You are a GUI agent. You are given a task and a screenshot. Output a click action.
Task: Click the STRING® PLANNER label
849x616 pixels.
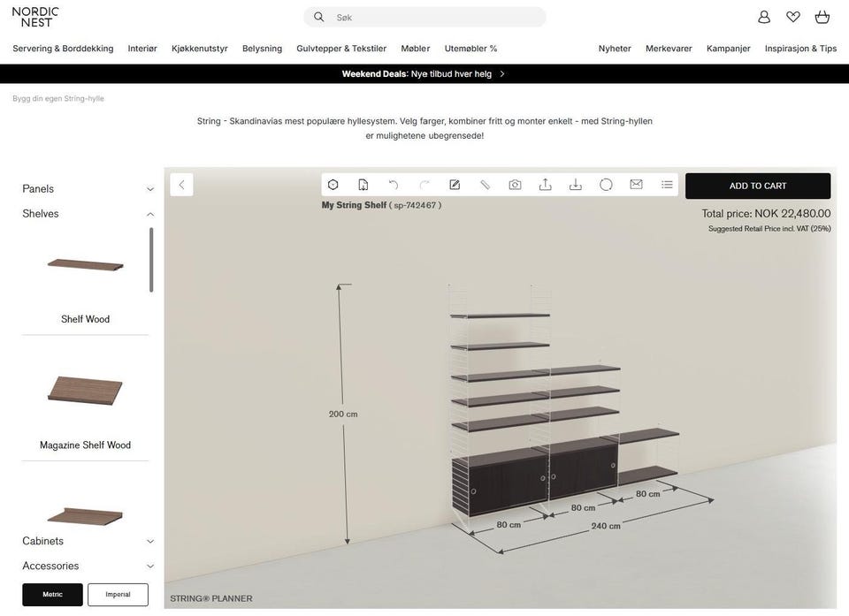click(211, 598)
